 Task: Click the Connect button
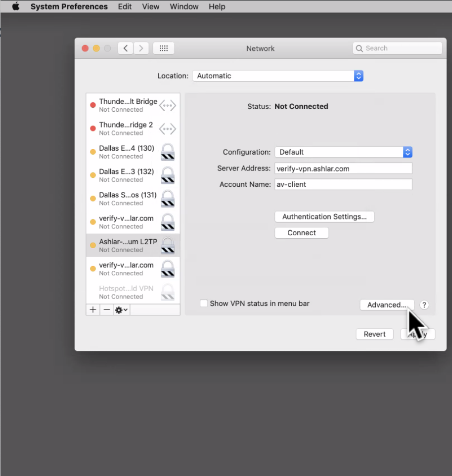301,232
